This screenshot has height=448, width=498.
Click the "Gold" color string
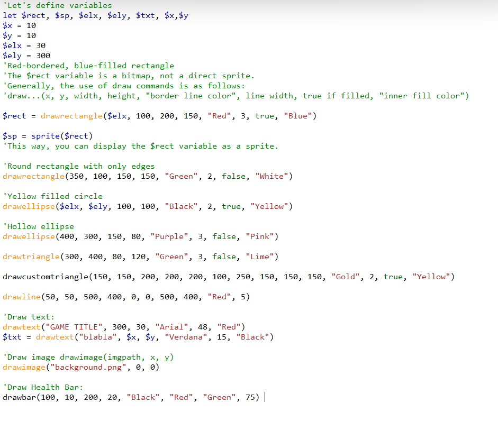click(x=346, y=277)
